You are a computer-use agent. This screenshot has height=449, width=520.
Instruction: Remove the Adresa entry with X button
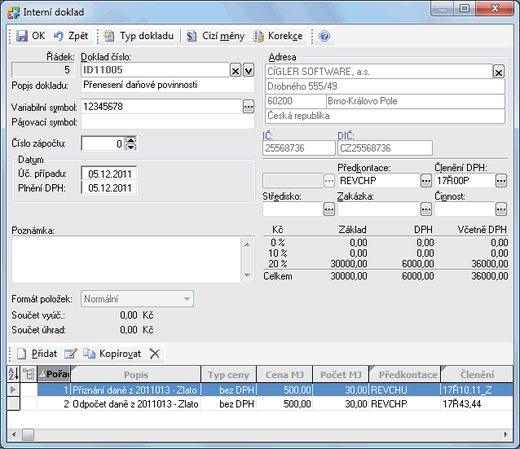pos(499,72)
